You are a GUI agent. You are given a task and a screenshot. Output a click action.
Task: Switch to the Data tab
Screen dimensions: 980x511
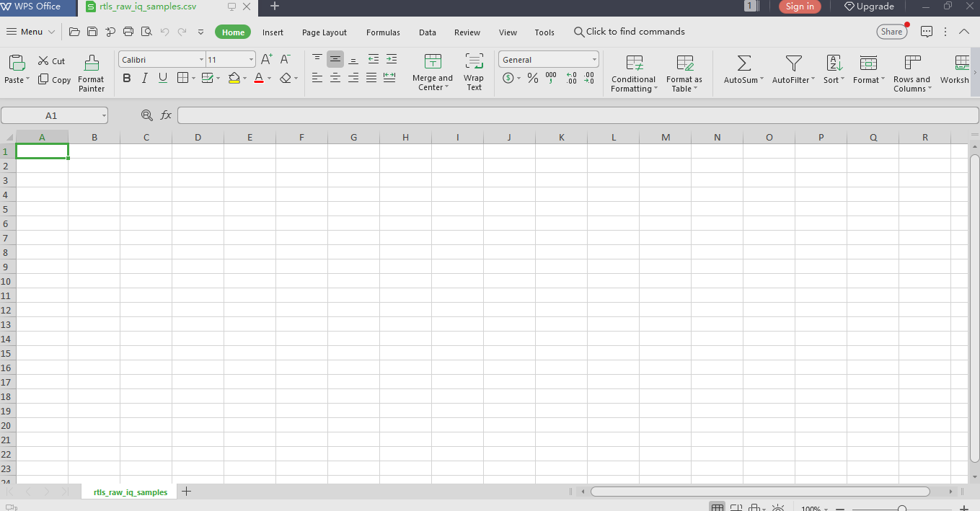click(428, 32)
